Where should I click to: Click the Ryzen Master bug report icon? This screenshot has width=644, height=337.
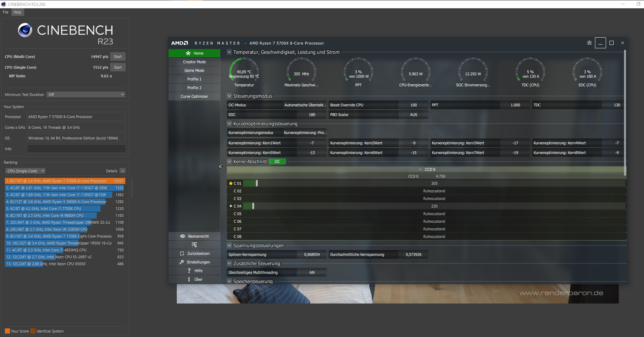(x=589, y=43)
